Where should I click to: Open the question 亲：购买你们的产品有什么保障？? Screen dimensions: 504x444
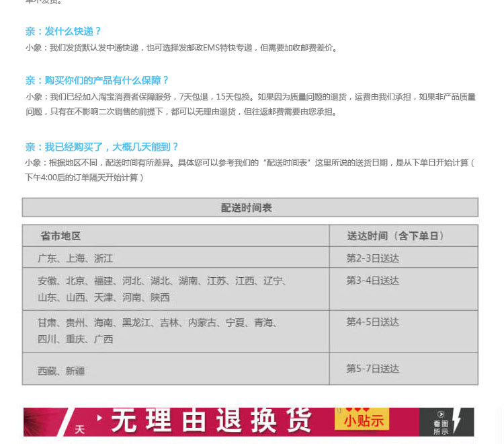pyautogui.click(x=97, y=80)
